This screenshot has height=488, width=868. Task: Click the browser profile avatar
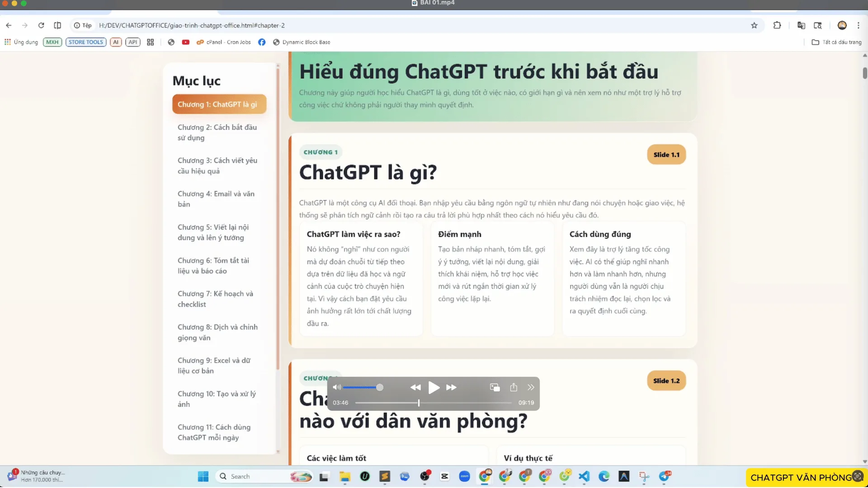tap(842, 25)
